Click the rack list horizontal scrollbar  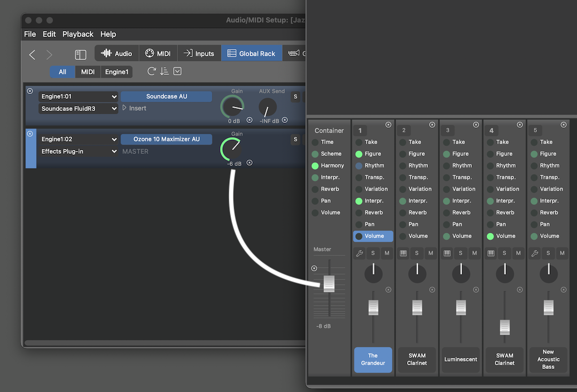pyautogui.click(x=165, y=343)
